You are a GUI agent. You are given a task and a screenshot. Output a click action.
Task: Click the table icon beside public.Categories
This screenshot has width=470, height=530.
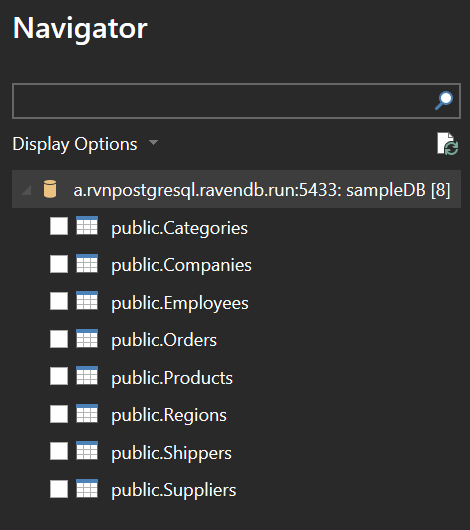87,225
